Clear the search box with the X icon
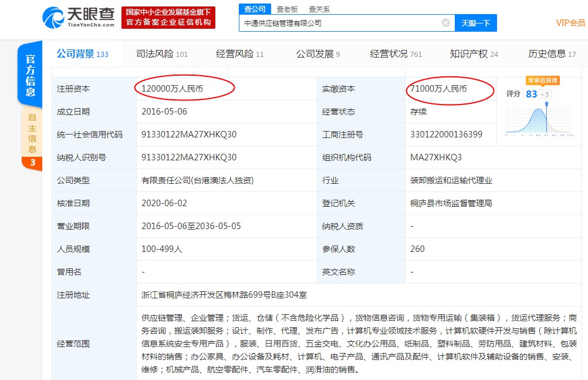This screenshot has height=380, width=588. (x=445, y=23)
